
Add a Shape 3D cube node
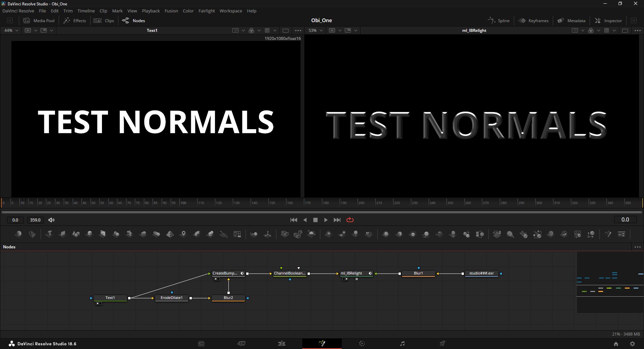(x=89, y=234)
